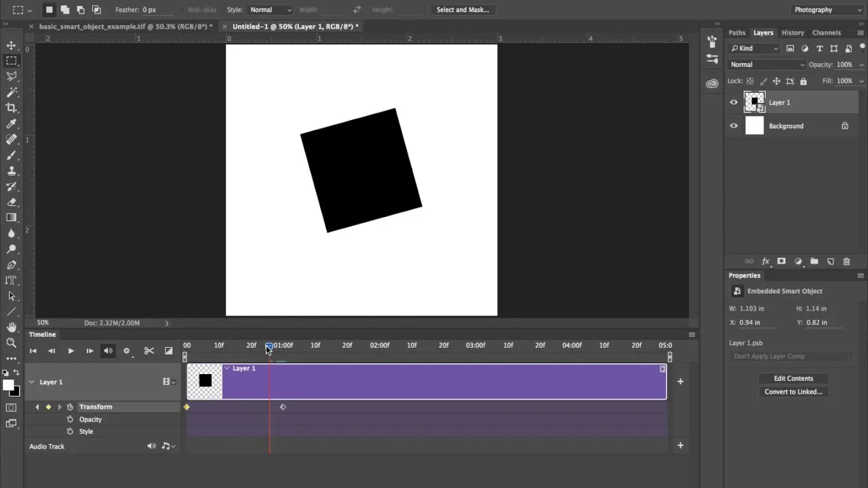Select the Move tool
Image resolution: width=868 pixels, height=488 pixels.
[11, 45]
